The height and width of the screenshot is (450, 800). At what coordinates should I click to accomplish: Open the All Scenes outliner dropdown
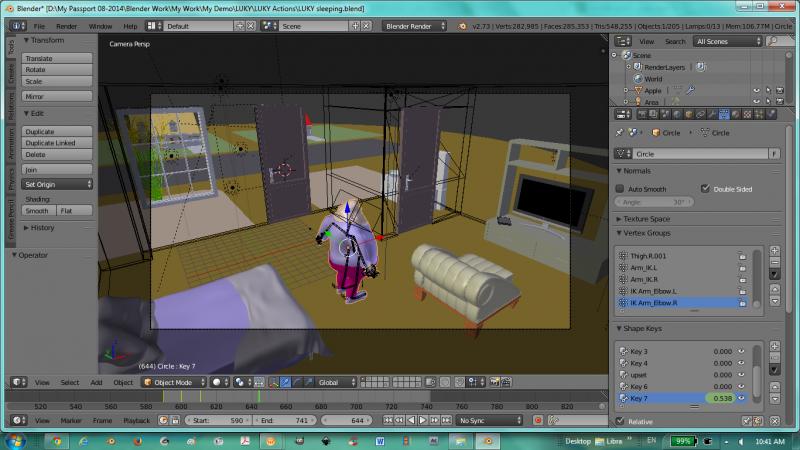[x=728, y=41]
